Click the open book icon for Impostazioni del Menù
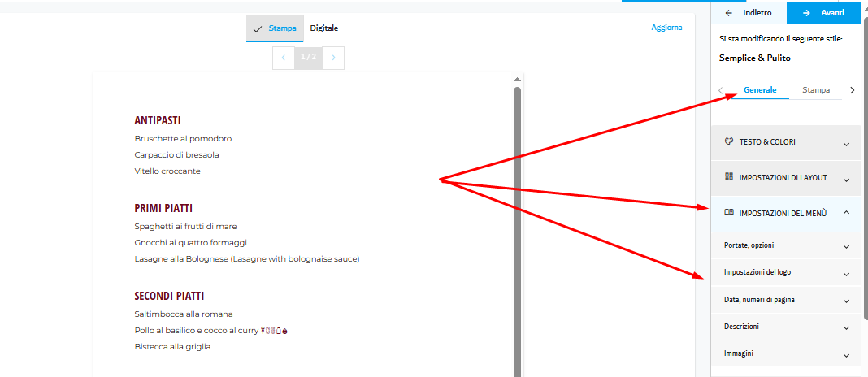Viewport: 868px width, 377px height. [728, 212]
